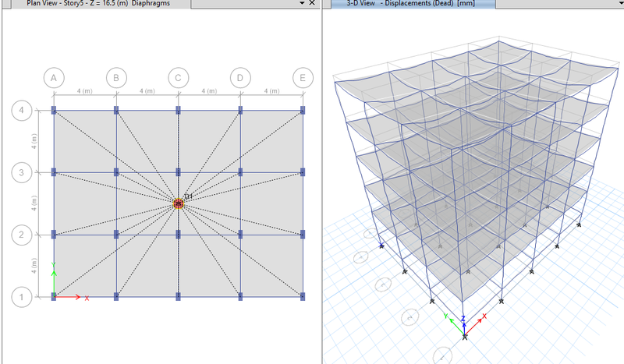
Task: Click the 4 (m) dimension between grids 4 and 3
Action: click(x=34, y=142)
